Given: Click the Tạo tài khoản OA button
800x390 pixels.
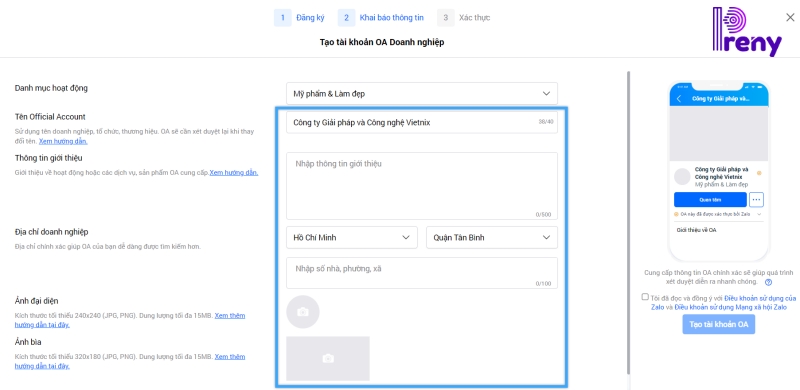Looking at the screenshot, I should click(718, 324).
